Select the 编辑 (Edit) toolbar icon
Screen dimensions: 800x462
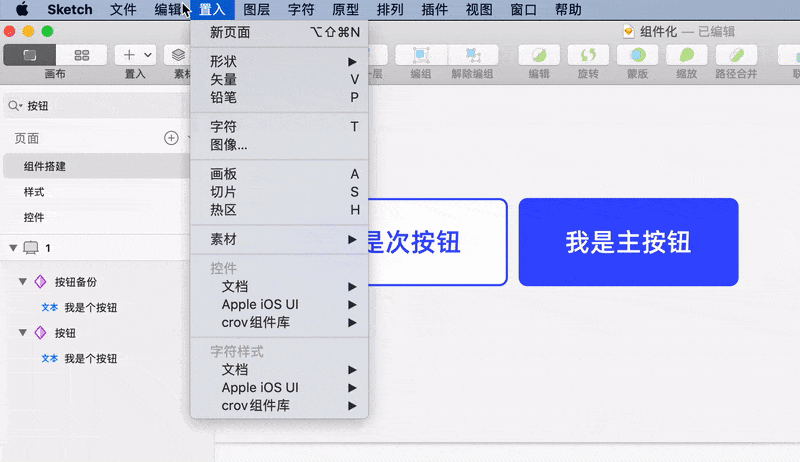(x=539, y=55)
